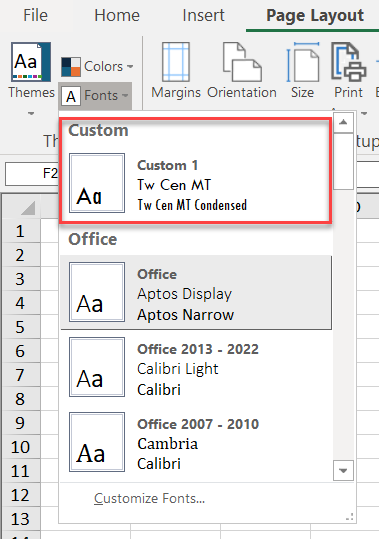The image size is (379, 539).
Task: Click the Orientation icon
Action: point(242,62)
